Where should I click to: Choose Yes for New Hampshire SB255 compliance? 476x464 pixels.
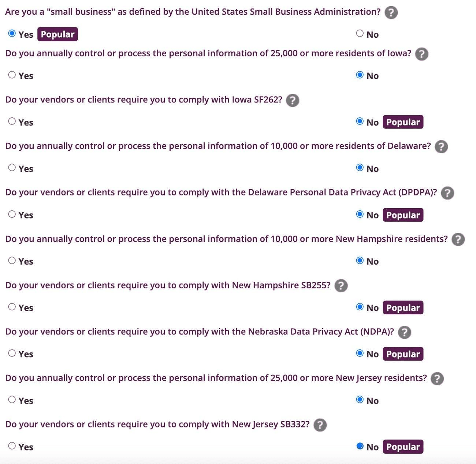tap(12, 307)
